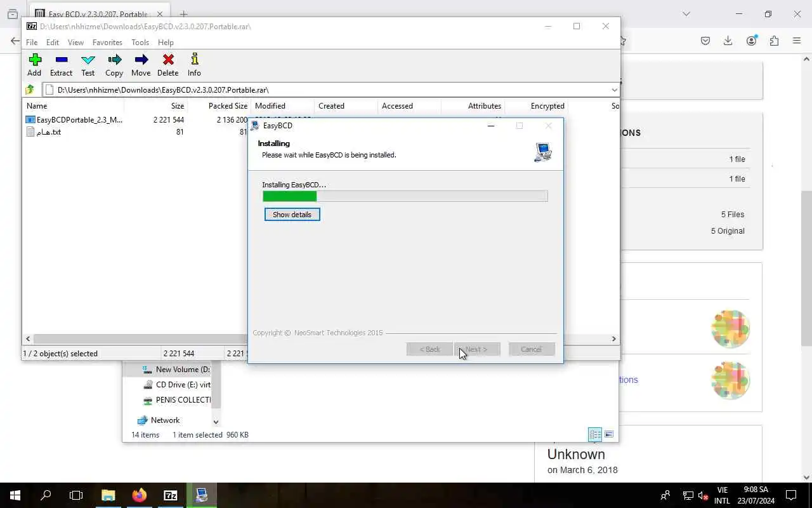Click the installer progress bar

click(405, 196)
